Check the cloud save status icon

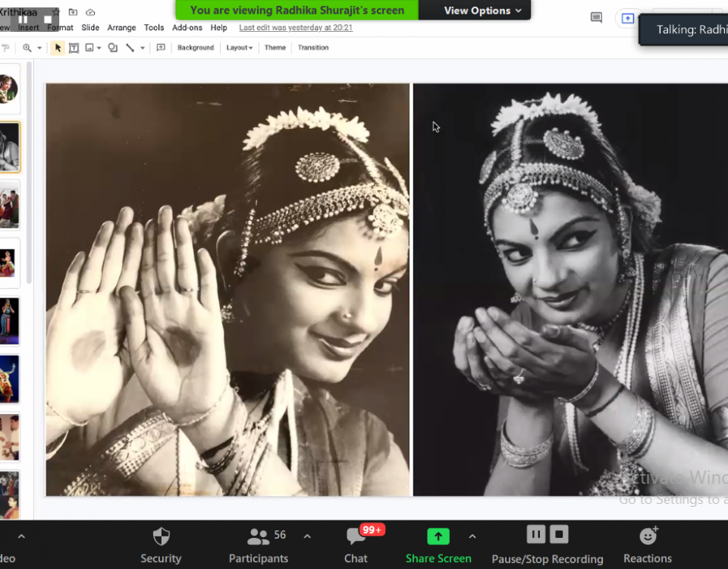[90, 12]
